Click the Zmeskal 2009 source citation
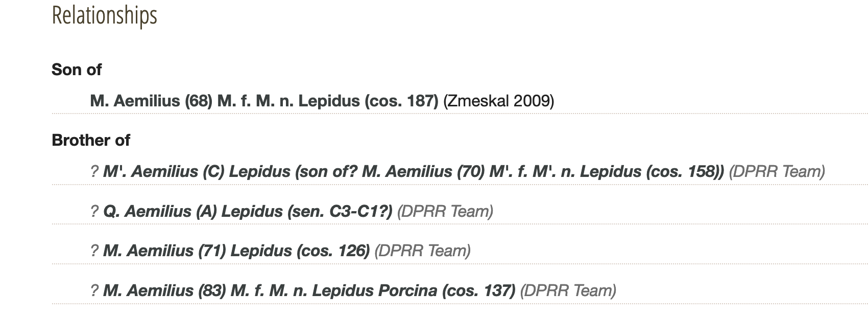This screenshot has height=315, width=868. coord(498,101)
